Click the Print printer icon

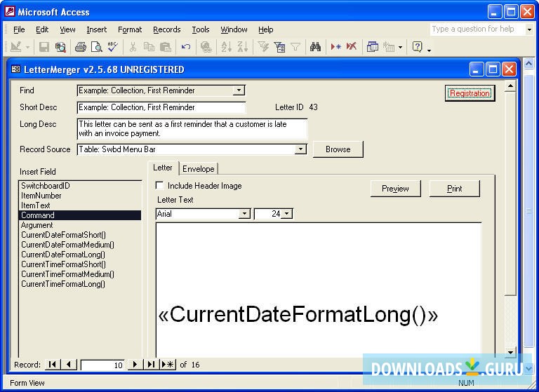[81, 47]
